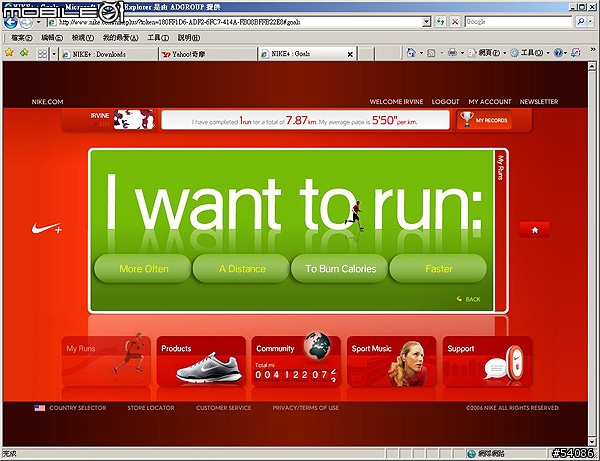
Task: Click the RSS feeds toolbar icon
Action: pyautogui.click(x=431, y=53)
